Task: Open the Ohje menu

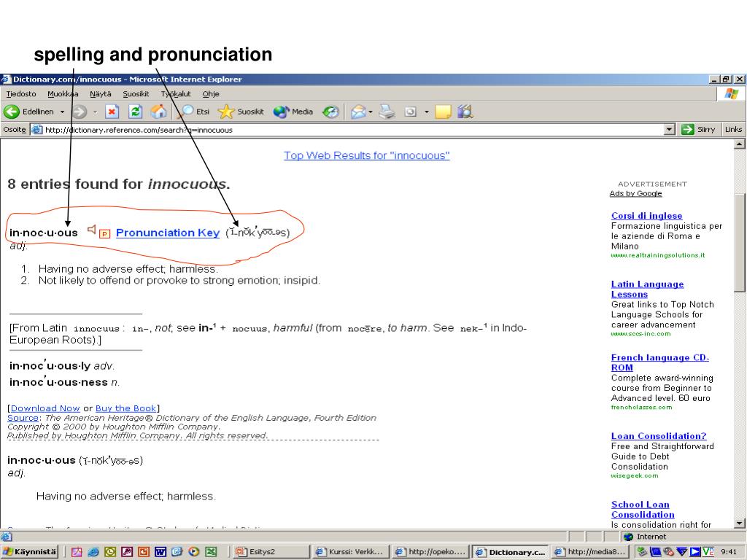Action: point(211,94)
